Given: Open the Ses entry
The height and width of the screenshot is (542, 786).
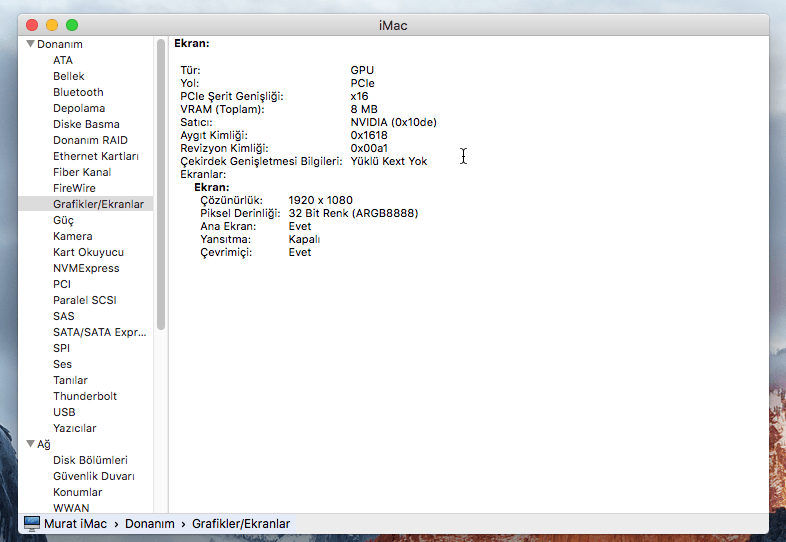Looking at the screenshot, I should (x=62, y=365).
